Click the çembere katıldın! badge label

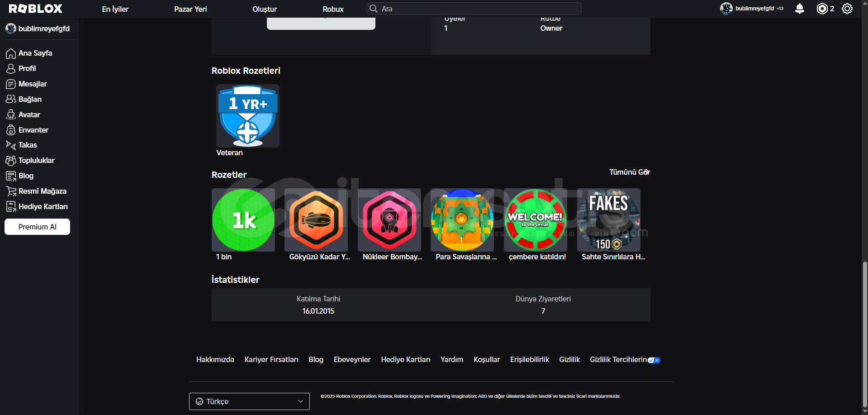point(537,257)
